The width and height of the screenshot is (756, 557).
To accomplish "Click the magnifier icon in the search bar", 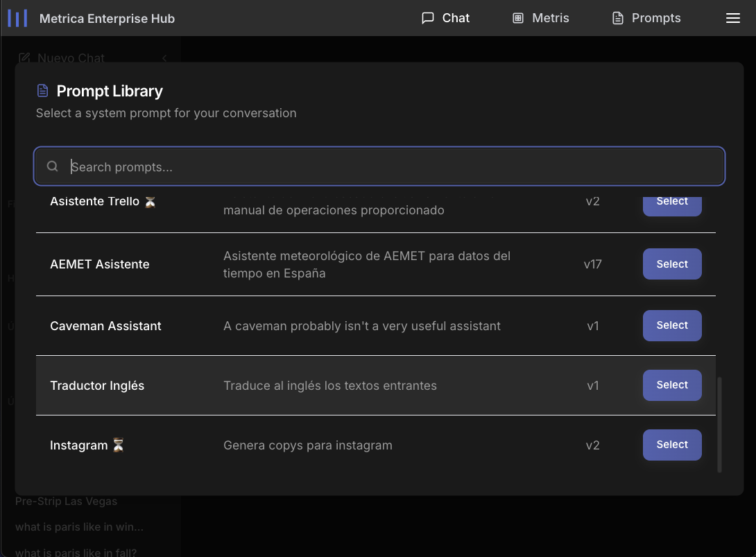I will click(x=52, y=166).
